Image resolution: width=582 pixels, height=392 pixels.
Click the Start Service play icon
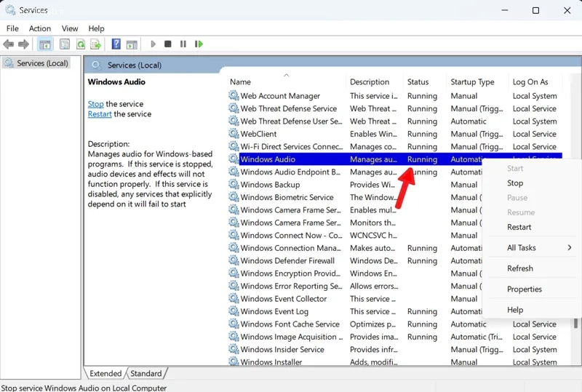153,44
